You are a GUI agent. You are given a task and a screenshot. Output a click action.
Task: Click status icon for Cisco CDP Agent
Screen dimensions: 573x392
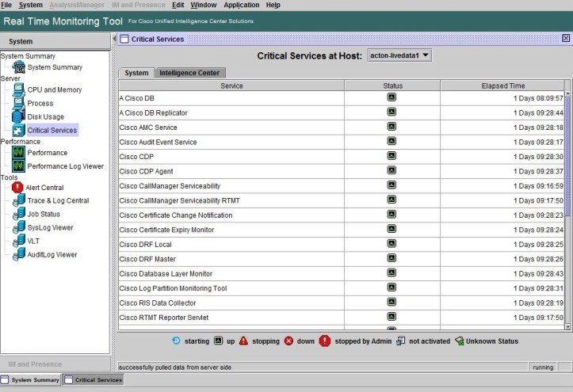392,170
